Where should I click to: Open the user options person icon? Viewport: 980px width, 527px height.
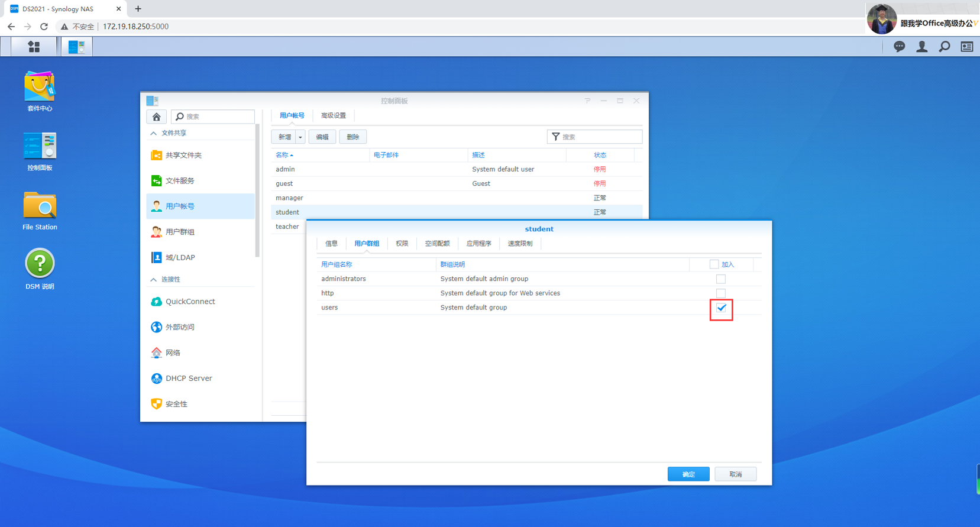pyautogui.click(x=921, y=47)
